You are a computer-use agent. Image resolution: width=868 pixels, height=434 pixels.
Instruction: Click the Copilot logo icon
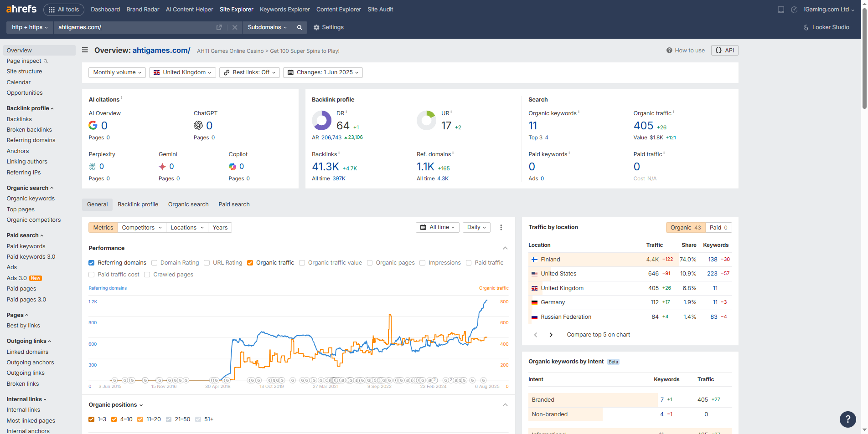[x=232, y=167]
